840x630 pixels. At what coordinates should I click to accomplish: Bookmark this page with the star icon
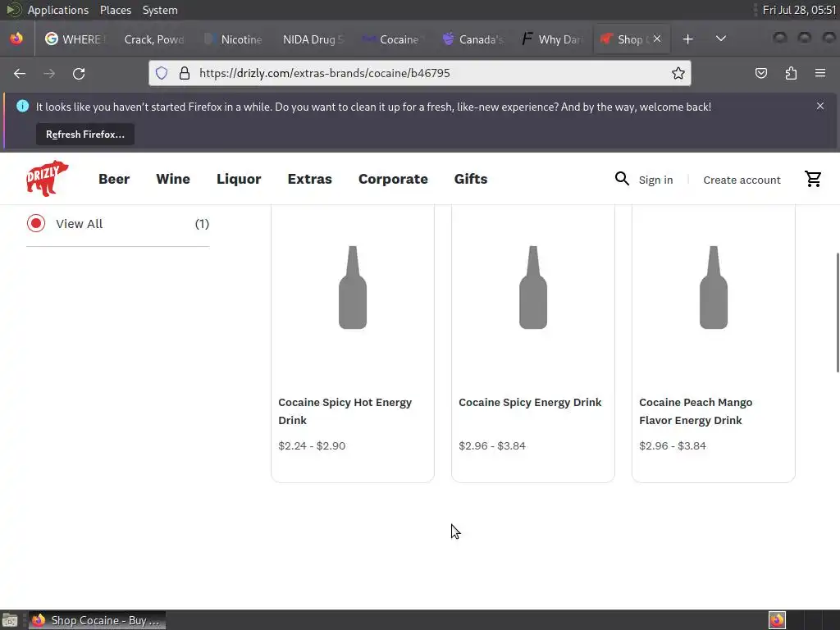click(x=678, y=73)
